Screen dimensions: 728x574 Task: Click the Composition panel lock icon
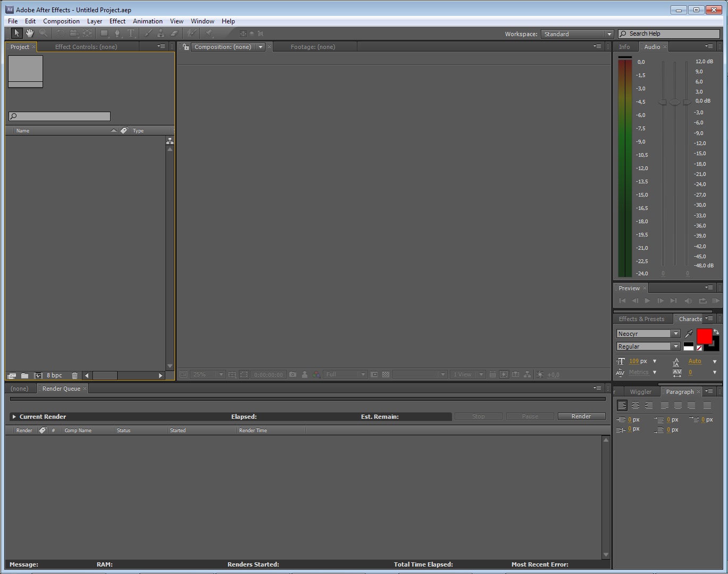pyautogui.click(x=186, y=47)
